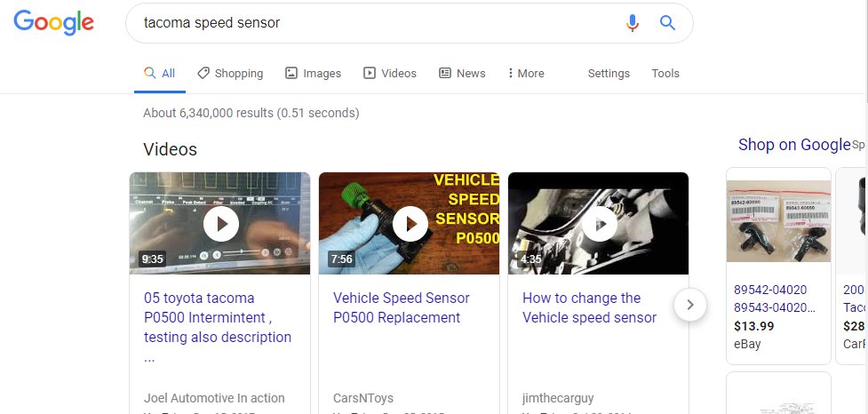Click the search box containing 'tacoma speed sensor'
Screen dimensions: 868x414
point(409,23)
